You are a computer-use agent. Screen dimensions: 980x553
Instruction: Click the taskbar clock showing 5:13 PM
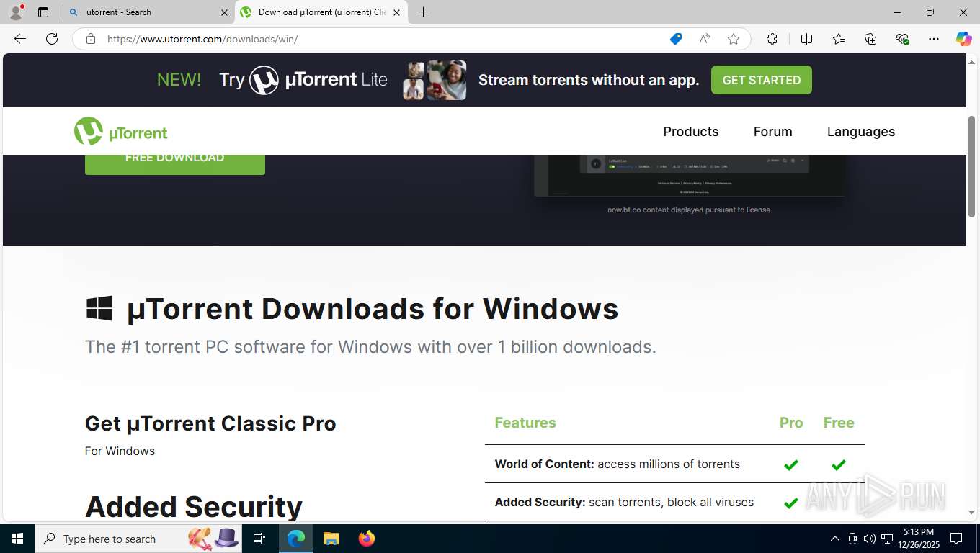pos(918,539)
